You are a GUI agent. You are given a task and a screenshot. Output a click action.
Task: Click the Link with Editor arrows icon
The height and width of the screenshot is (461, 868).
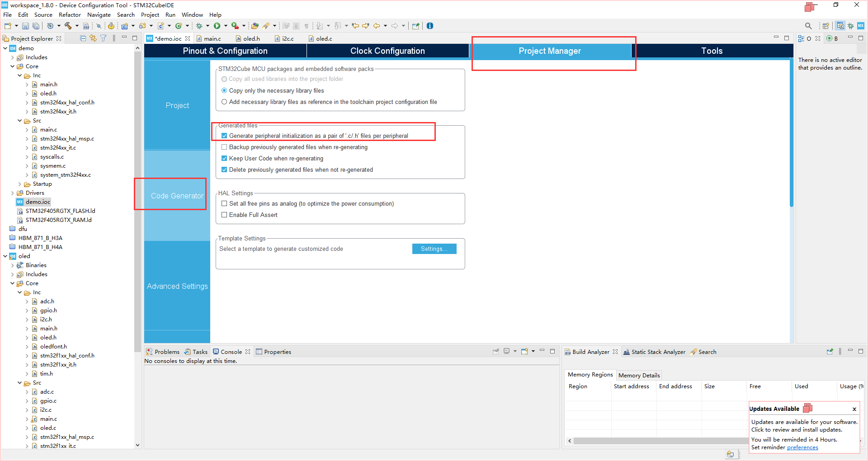[93, 38]
